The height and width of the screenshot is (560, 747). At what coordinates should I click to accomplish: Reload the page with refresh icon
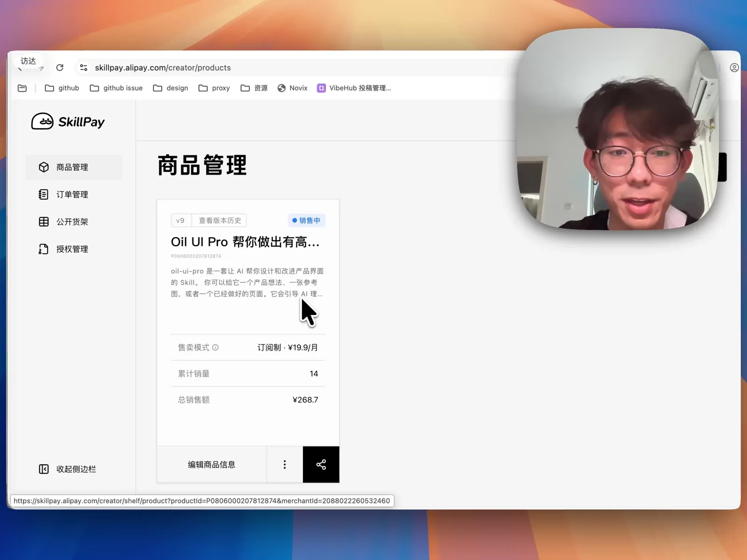pos(60,68)
